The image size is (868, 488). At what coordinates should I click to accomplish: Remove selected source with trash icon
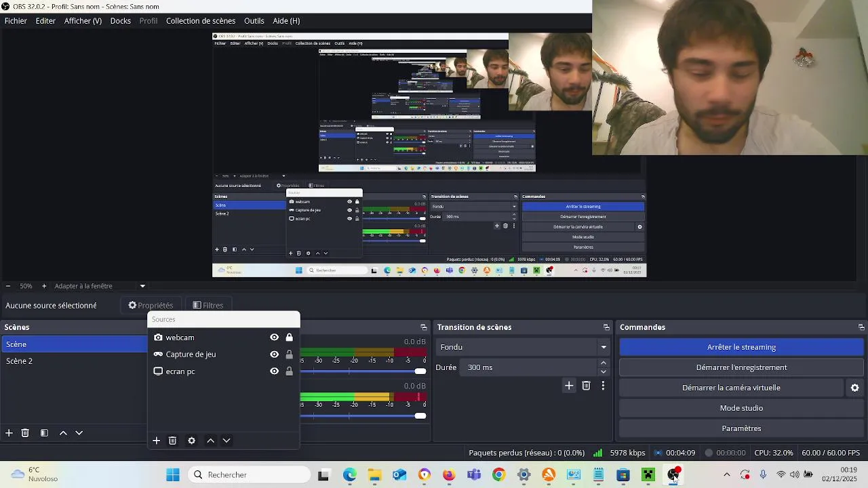tap(172, 441)
